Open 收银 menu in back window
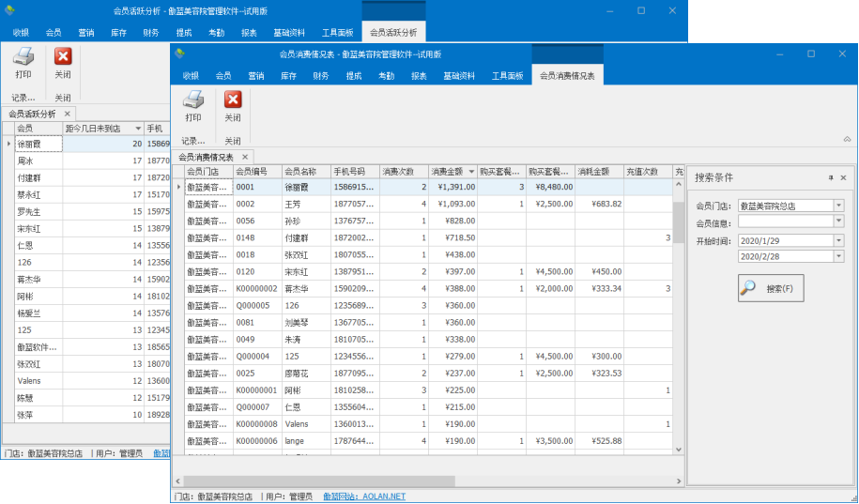Viewport: 859px width, 504px height. coord(21,32)
